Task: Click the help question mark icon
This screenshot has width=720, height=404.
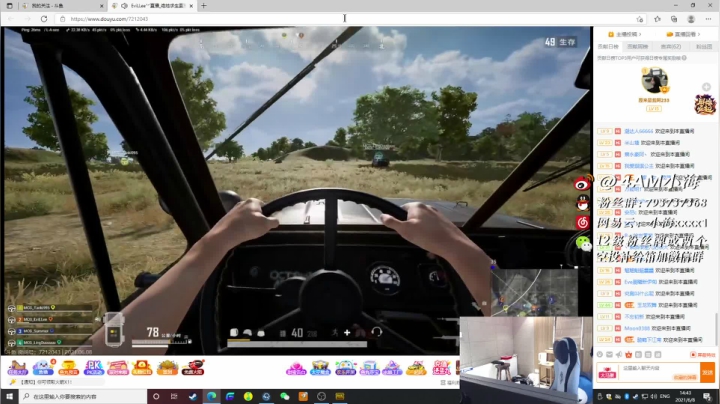Action: [684, 58]
